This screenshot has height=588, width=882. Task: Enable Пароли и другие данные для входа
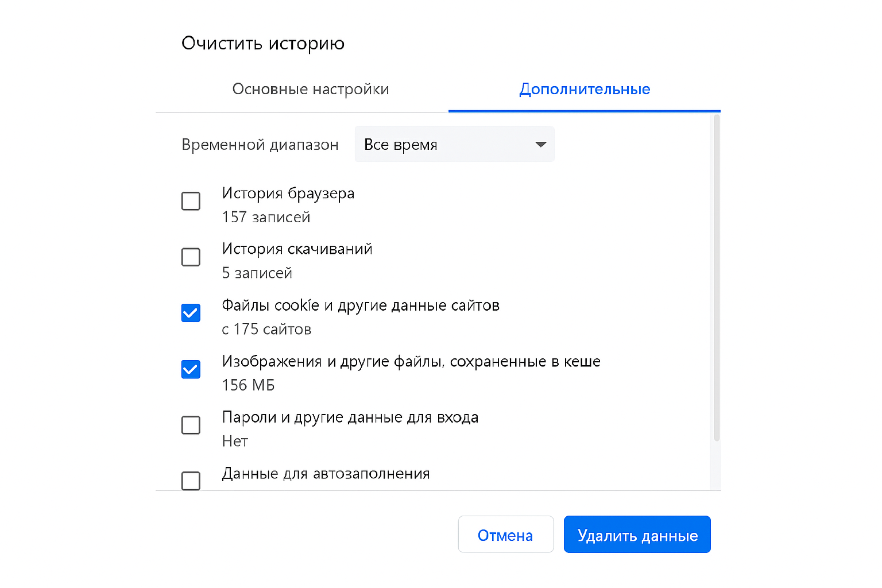tap(191, 425)
